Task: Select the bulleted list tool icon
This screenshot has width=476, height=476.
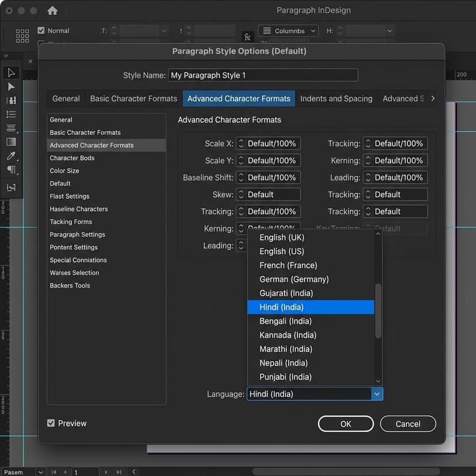Action: (x=11, y=114)
